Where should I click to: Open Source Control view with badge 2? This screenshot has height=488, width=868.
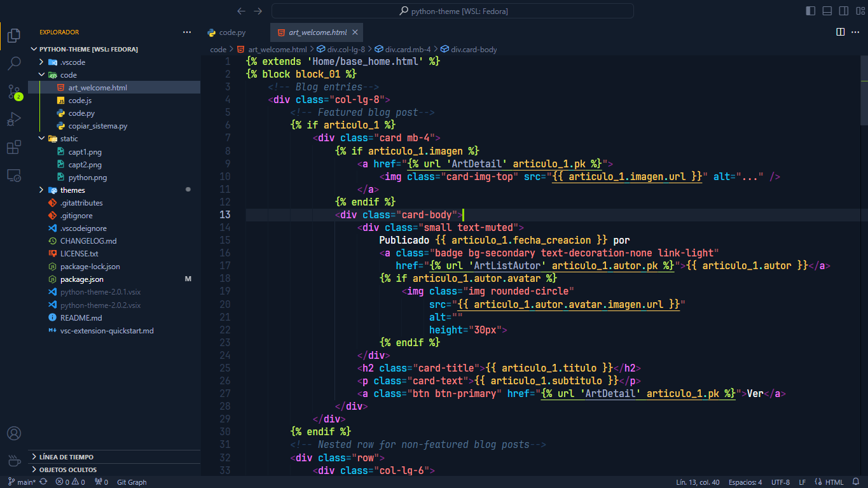[x=14, y=92]
